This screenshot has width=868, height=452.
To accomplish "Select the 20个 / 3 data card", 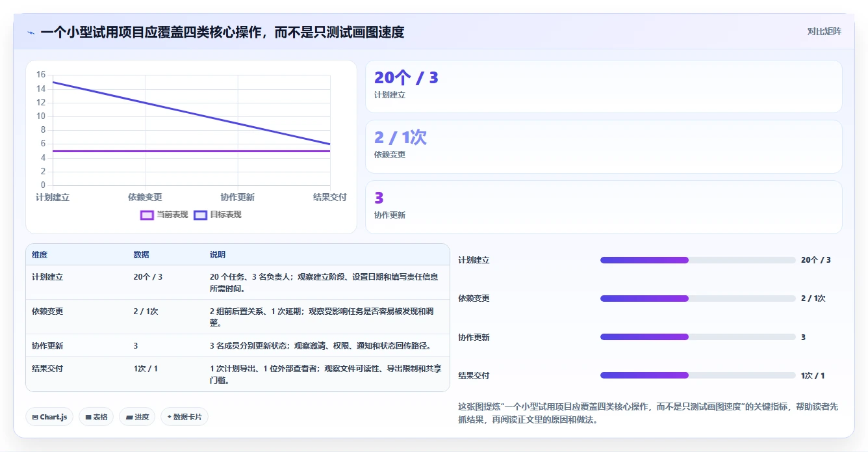I will tap(604, 86).
